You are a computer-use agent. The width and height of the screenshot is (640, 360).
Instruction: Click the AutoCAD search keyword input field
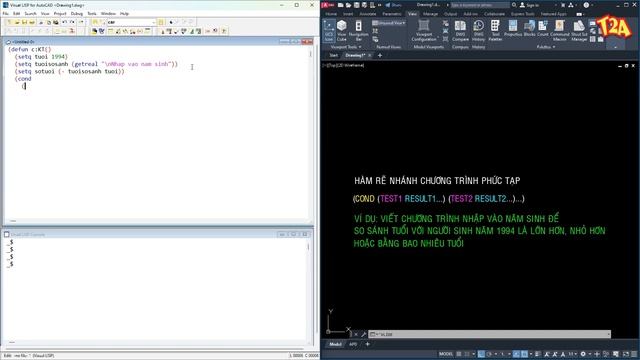pyautogui.click(x=480, y=5)
